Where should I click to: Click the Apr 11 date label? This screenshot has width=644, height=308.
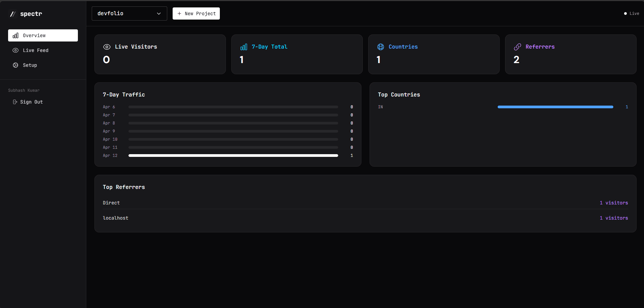point(110,147)
